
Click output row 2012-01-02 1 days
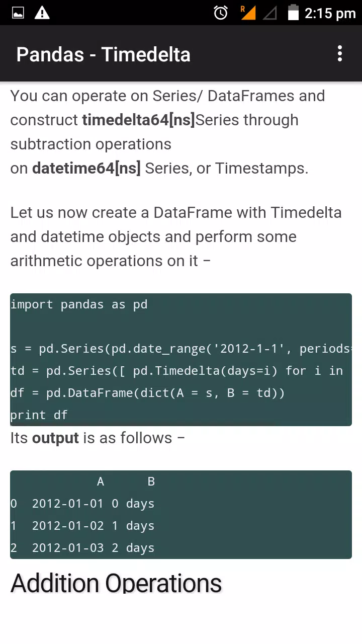[82, 526]
